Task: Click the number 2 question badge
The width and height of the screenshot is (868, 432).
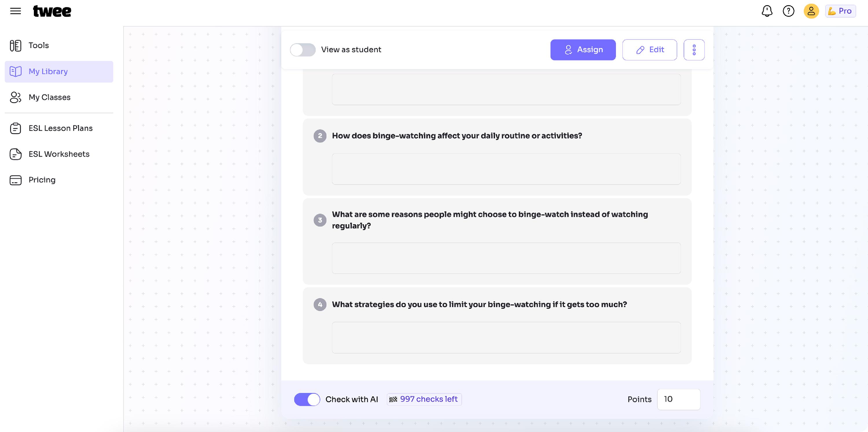Action: 320,136
